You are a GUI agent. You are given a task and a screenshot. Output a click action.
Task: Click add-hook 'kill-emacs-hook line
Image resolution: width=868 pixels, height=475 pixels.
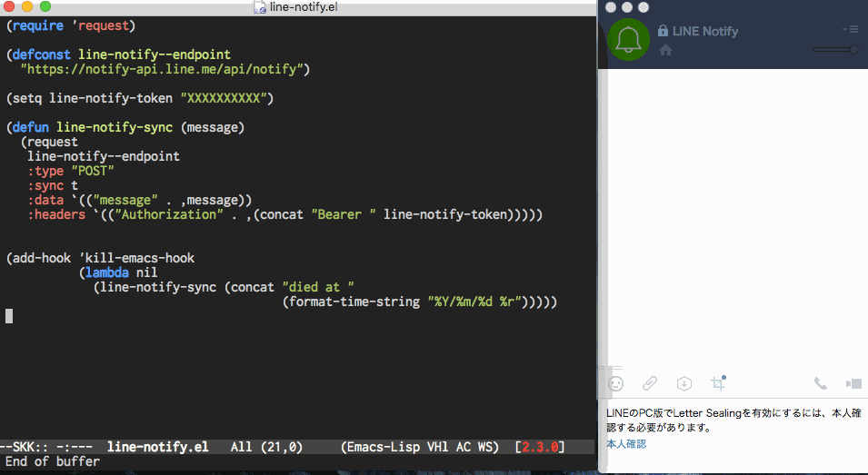coord(100,258)
